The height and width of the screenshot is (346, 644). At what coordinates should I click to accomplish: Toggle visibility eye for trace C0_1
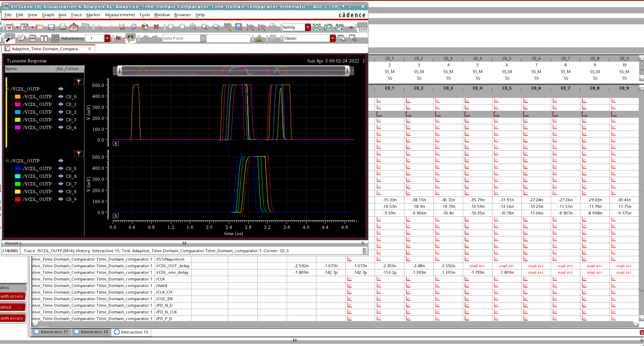(61, 104)
